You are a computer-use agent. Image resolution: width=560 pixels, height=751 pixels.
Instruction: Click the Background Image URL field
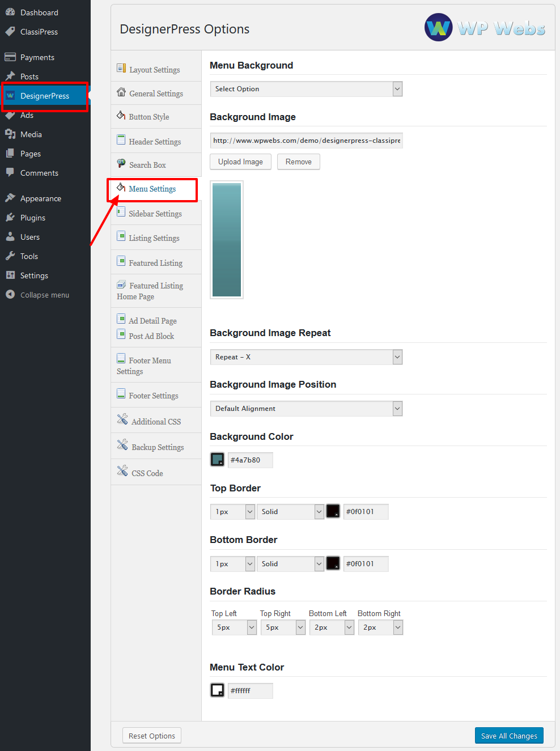pyautogui.click(x=306, y=141)
